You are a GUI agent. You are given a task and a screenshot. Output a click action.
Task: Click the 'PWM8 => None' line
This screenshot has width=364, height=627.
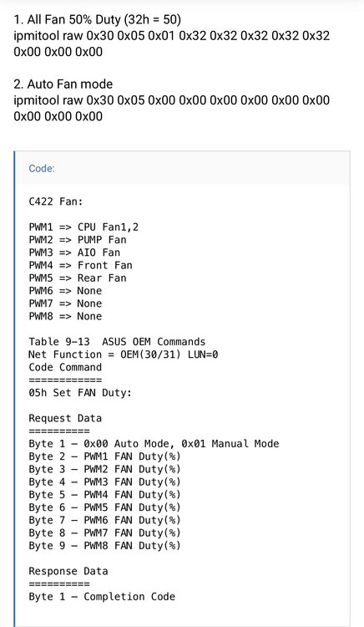[65, 316]
